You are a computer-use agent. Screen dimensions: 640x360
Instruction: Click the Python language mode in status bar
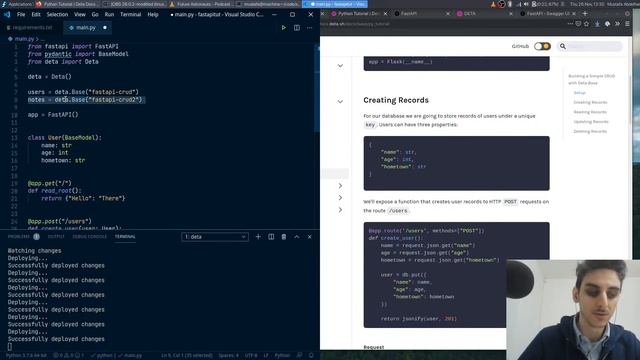tap(282, 356)
